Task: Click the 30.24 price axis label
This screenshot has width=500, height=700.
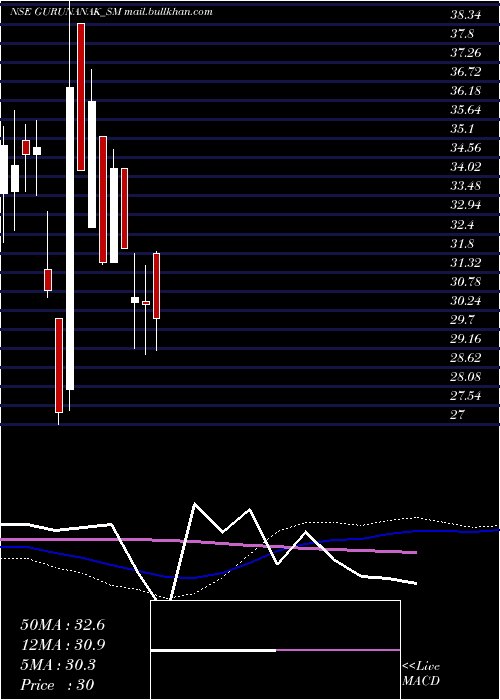Action: click(466, 301)
